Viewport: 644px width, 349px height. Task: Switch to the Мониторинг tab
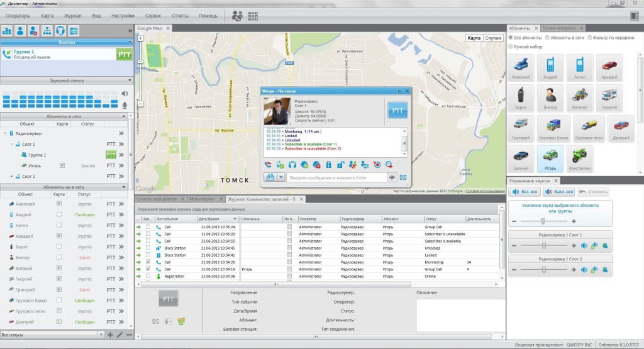point(202,199)
